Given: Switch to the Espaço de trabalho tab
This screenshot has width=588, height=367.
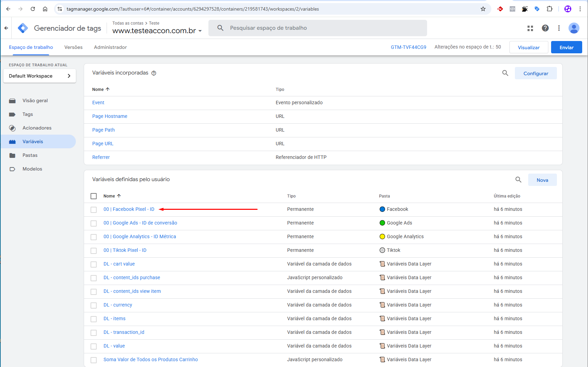Looking at the screenshot, I should 31,47.
